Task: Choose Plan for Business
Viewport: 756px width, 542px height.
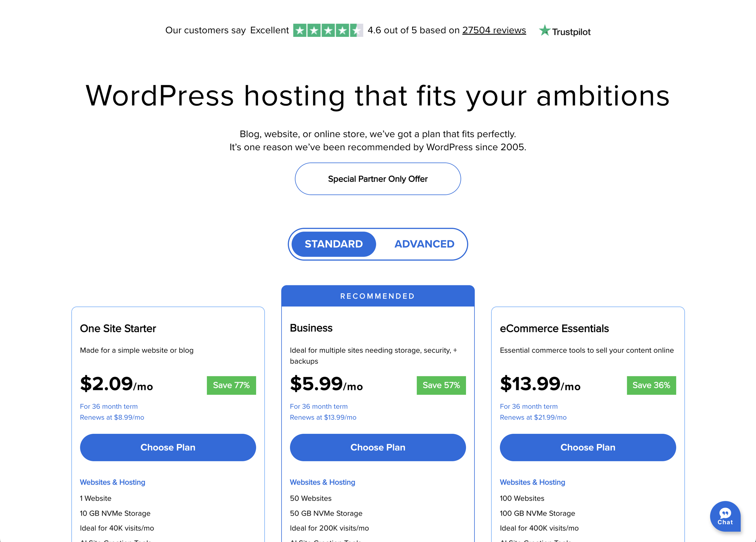Action: (x=377, y=447)
